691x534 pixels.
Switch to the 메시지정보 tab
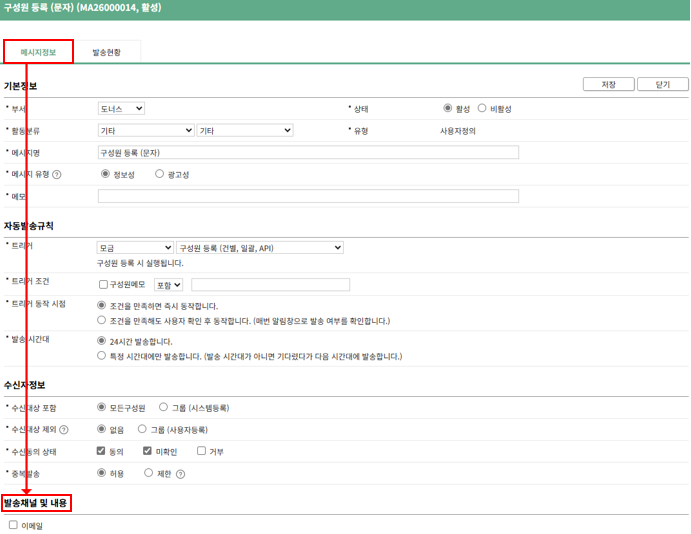coord(38,52)
